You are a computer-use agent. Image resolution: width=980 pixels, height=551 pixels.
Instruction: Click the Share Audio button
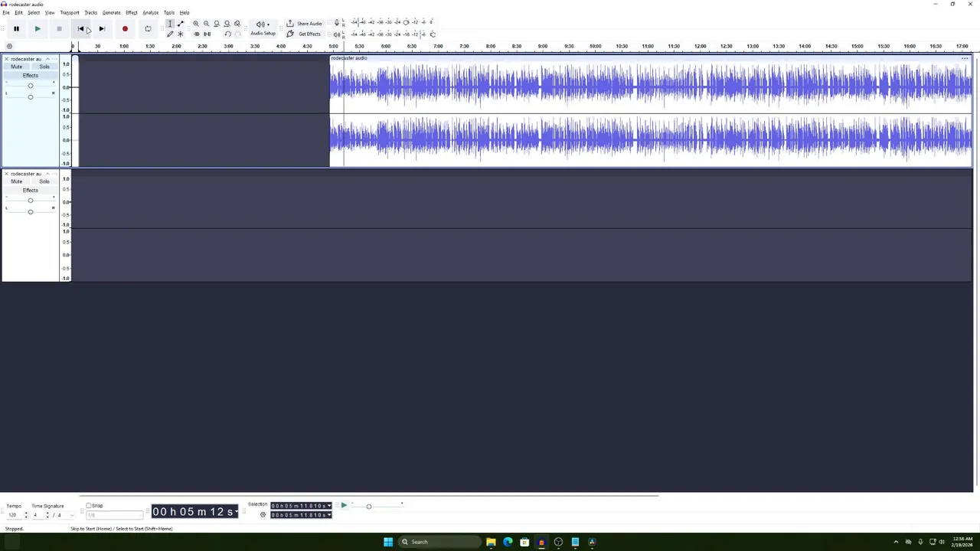click(304, 24)
